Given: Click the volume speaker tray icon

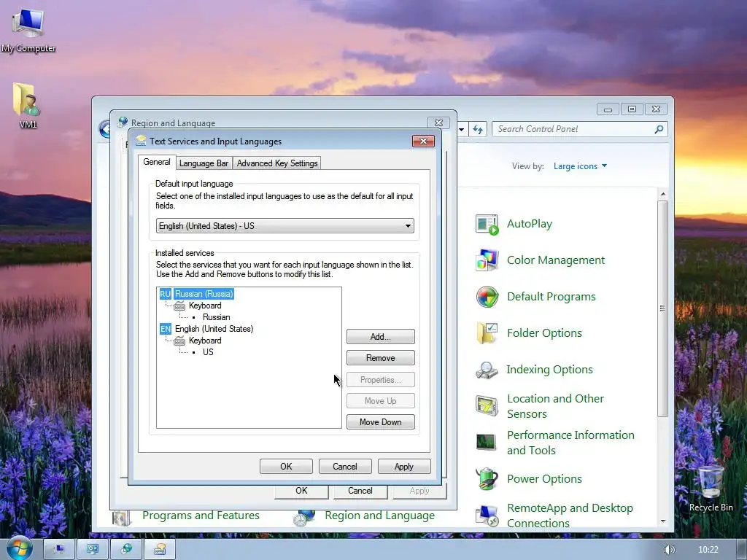Looking at the screenshot, I should 669,550.
